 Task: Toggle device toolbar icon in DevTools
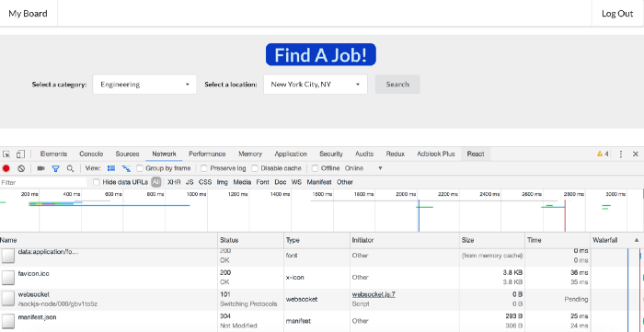tap(20, 155)
